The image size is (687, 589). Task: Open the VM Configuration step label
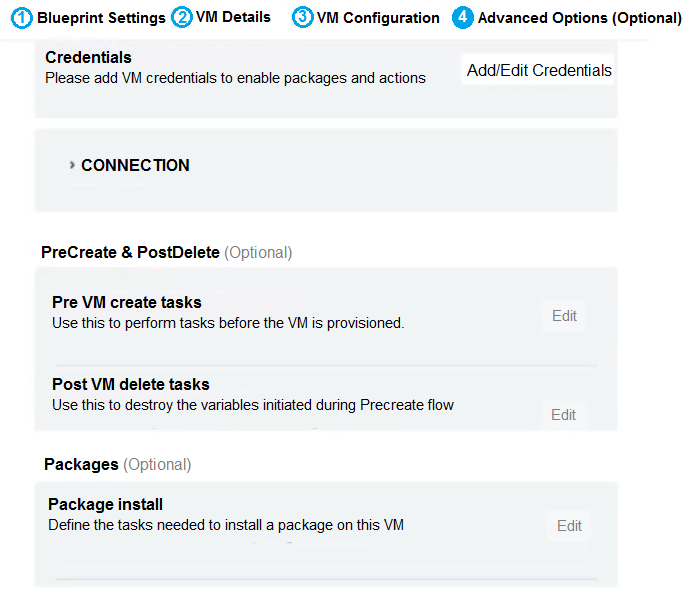378,18
